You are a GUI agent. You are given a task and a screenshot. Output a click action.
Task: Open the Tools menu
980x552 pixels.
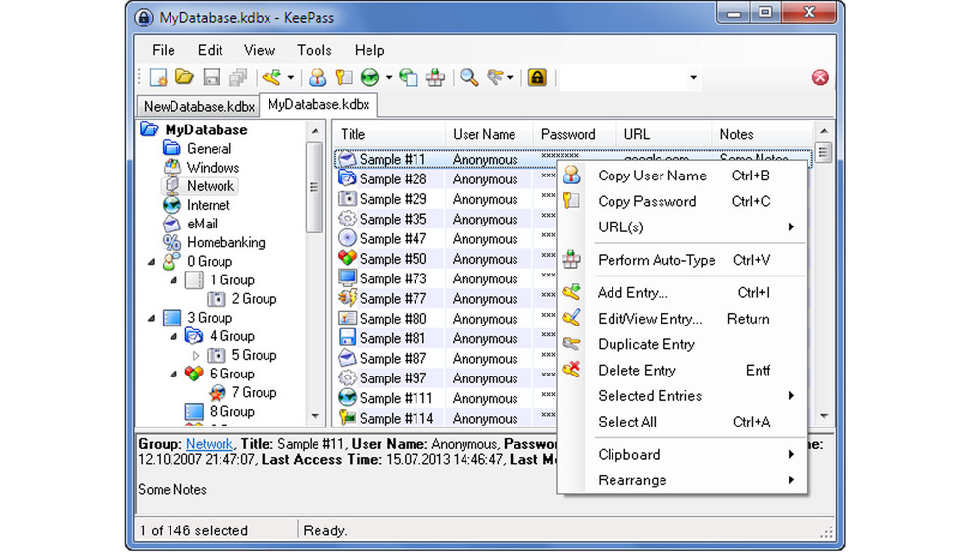(314, 50)
